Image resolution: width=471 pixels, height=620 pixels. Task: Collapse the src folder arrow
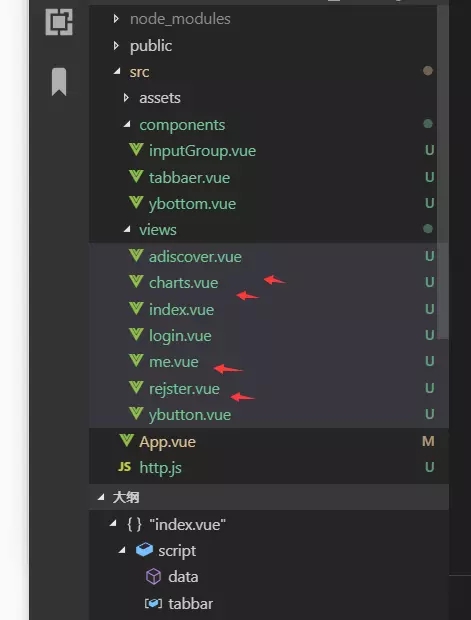point(117,72)
